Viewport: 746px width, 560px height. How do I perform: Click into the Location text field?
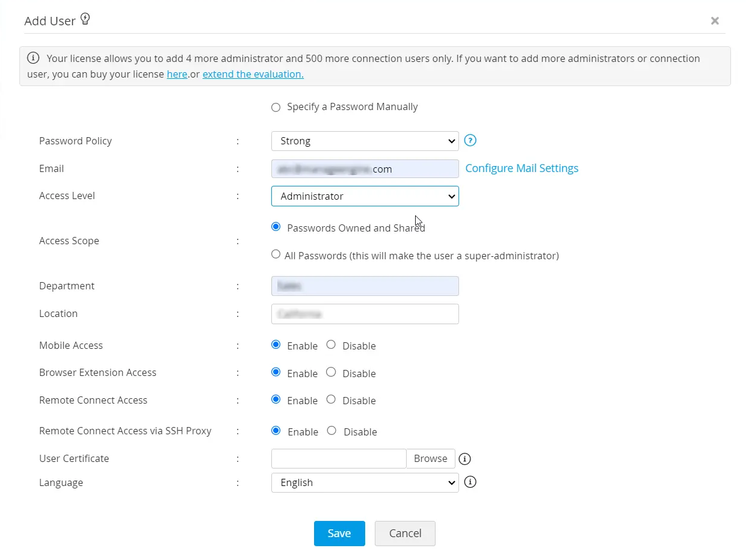[365, 314]
